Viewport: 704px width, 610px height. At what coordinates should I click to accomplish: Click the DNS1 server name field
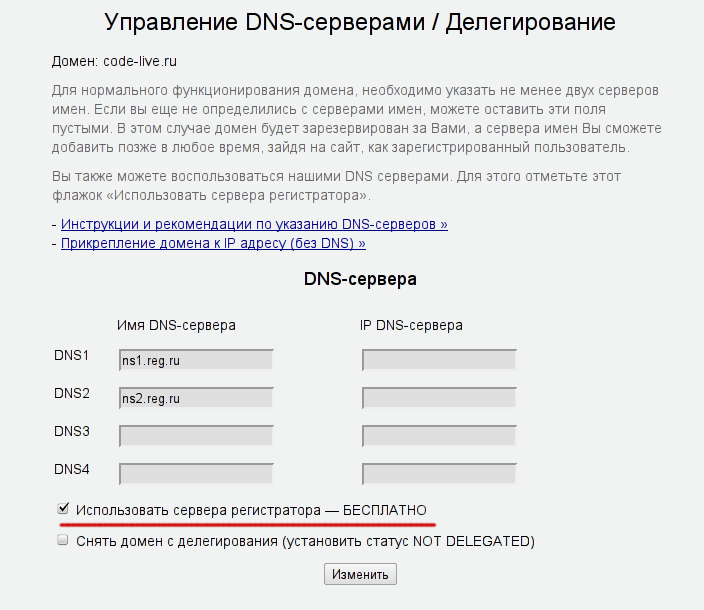pos(196,360)
